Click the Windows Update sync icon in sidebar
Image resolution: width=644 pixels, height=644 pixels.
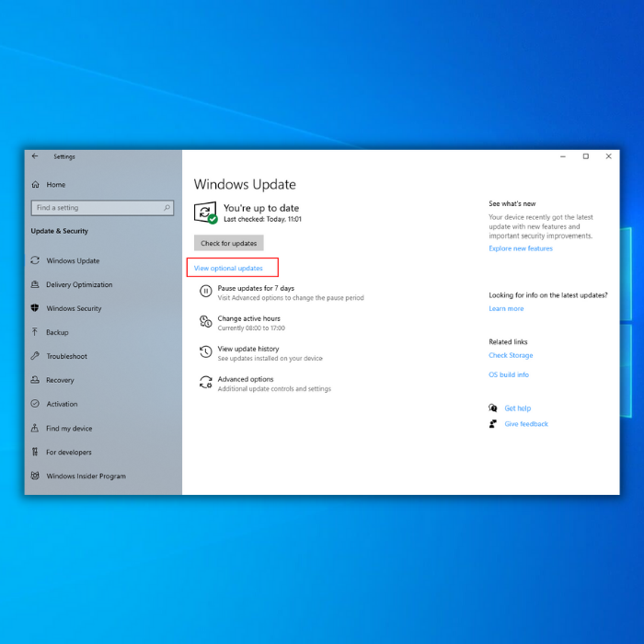point(35,260)
